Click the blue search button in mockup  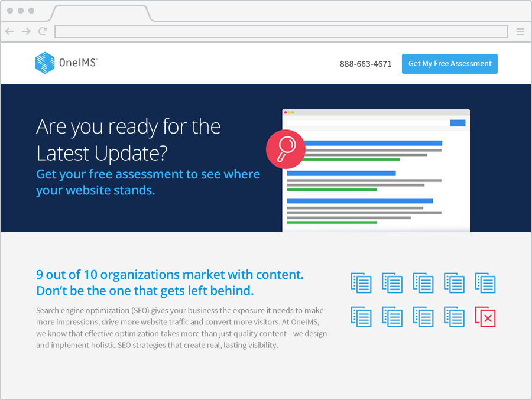458,123
